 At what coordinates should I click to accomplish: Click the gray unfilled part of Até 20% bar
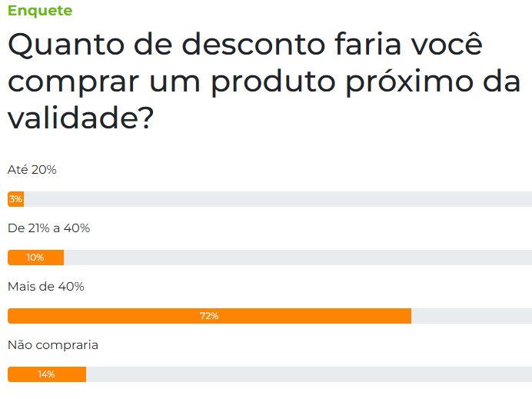pos(278,199)
